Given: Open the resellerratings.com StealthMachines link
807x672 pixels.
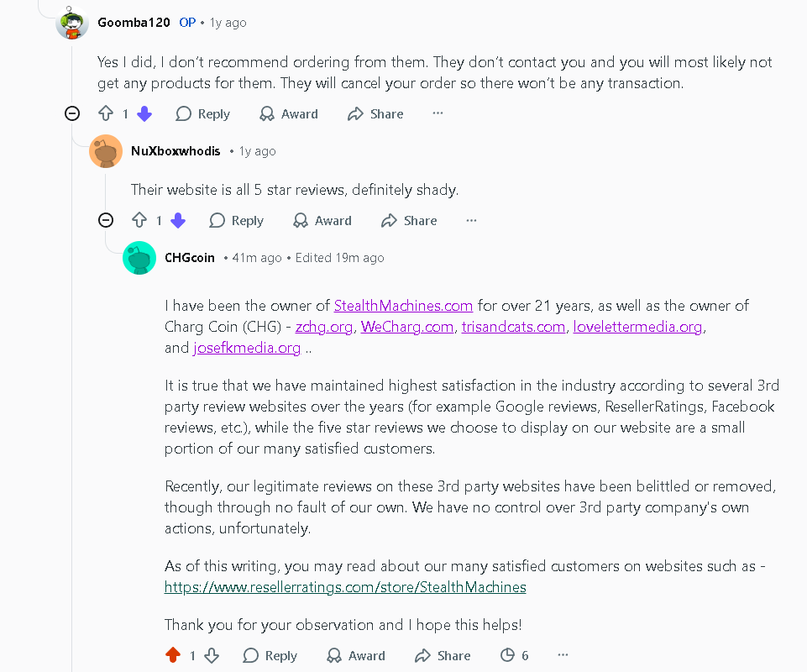Looking at the screenshot, I should (345, 587).
